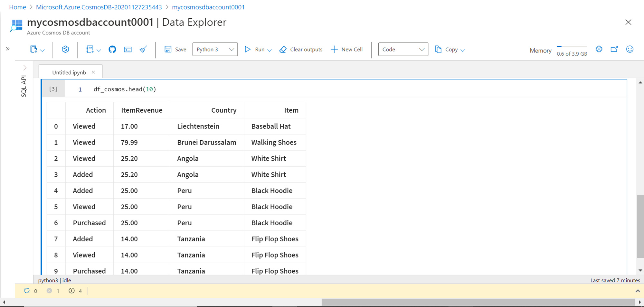
Task: Expand the Run options chevron
Action: (x=270, y=50)
